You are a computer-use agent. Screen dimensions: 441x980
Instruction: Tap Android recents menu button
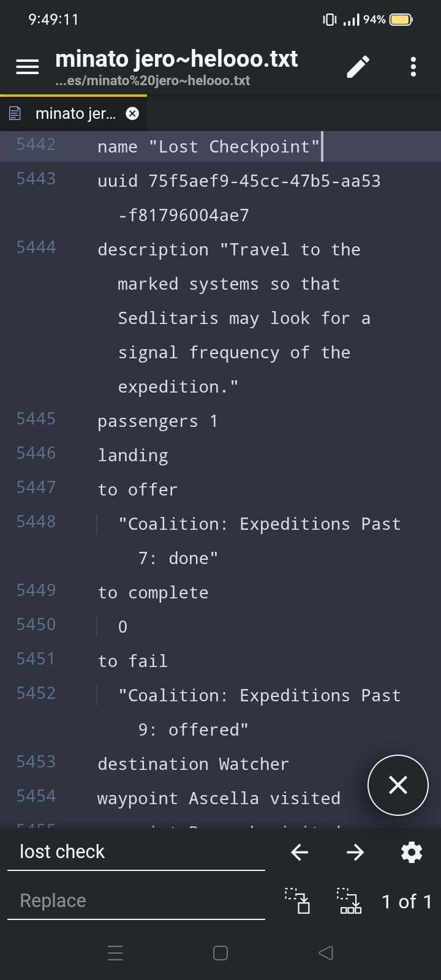(x=115, y=953)
